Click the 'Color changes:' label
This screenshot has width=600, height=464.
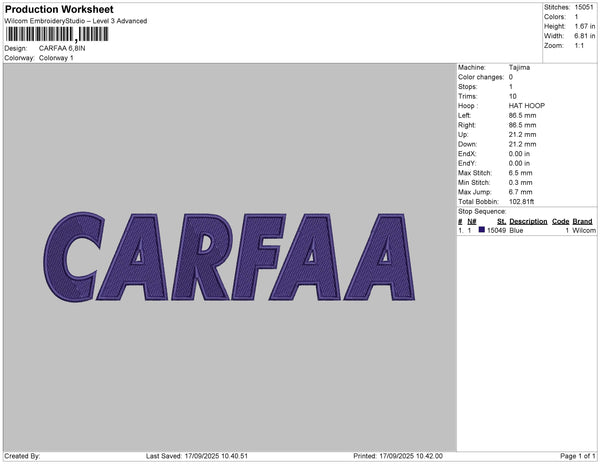[x=481, y=77]
